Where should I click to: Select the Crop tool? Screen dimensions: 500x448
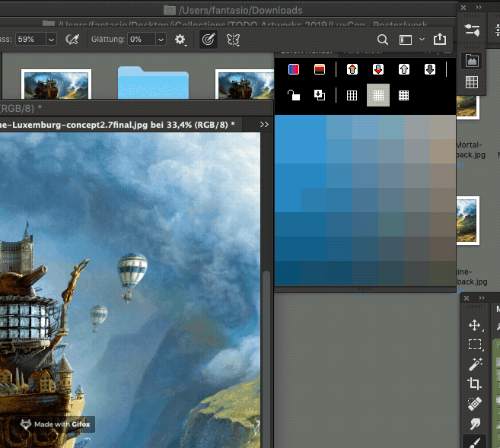(x=474, y=384)
